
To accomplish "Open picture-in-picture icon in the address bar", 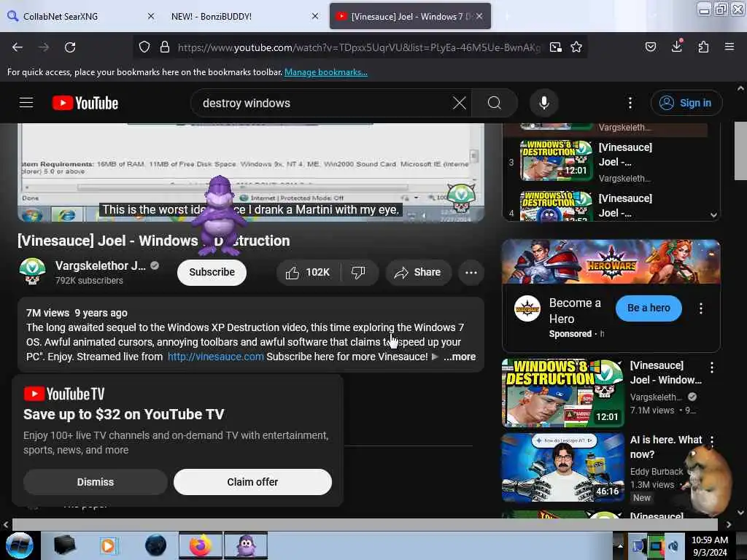I will click(555, 47).
